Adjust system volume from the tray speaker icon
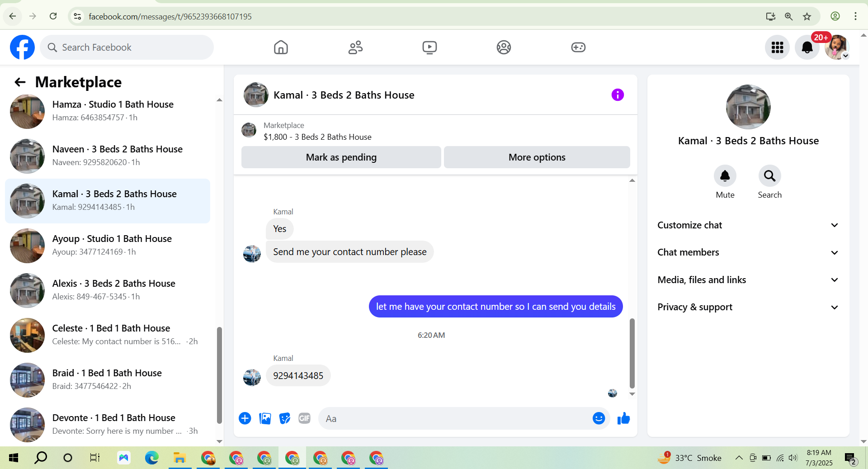868x469 pixels. (793, 458)
